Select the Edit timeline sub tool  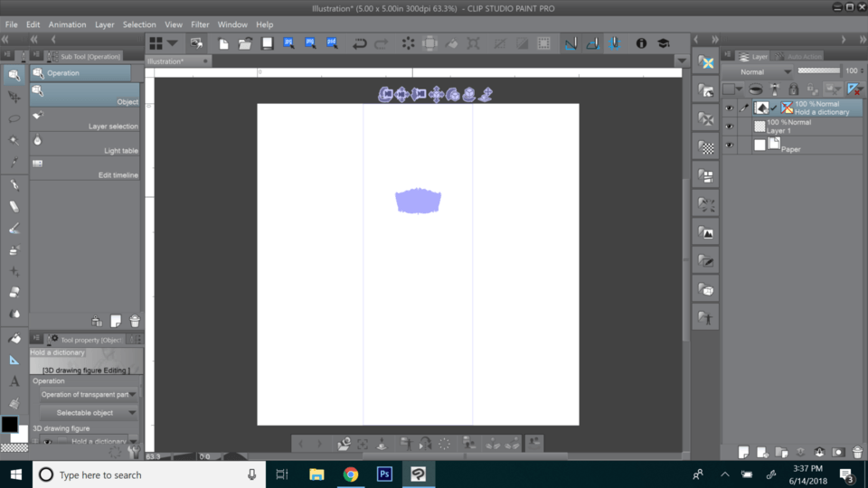[85, 169]
